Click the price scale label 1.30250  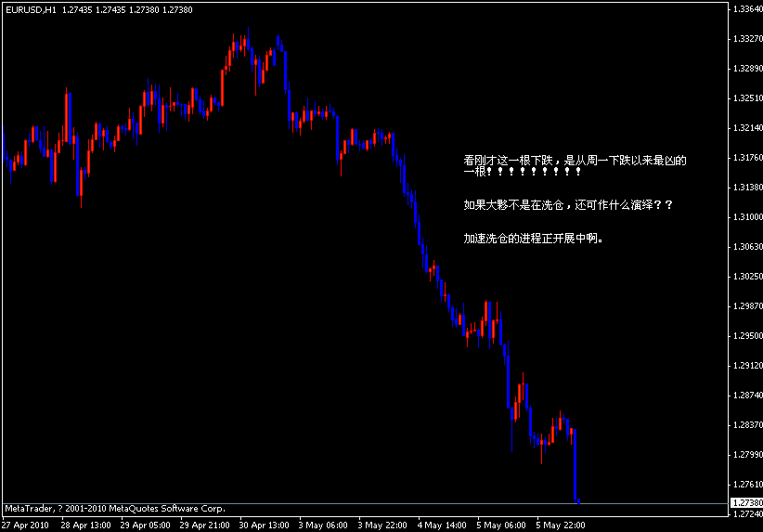pyautogui.click(x=747, y=276)
